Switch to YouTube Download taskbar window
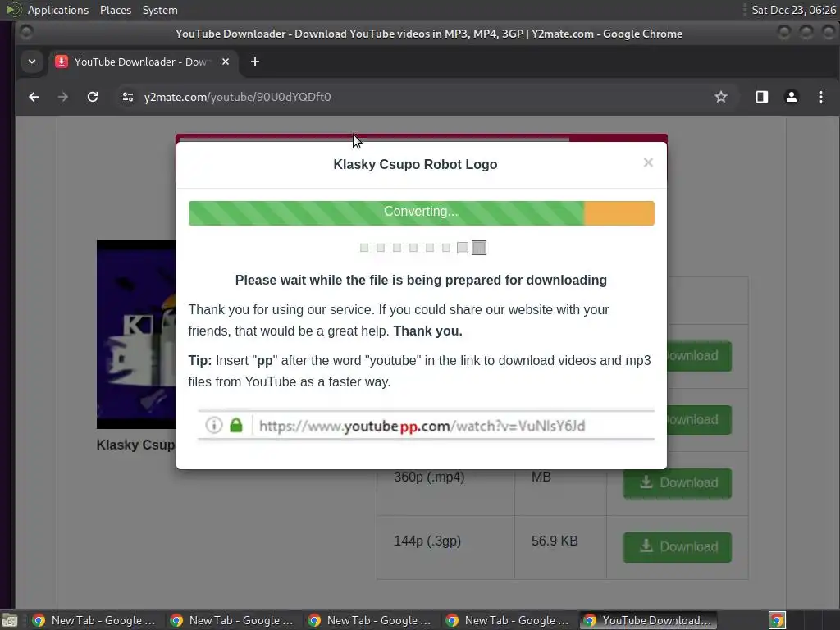Viewport: 840px width, 630px height. (x=648, y=620)
